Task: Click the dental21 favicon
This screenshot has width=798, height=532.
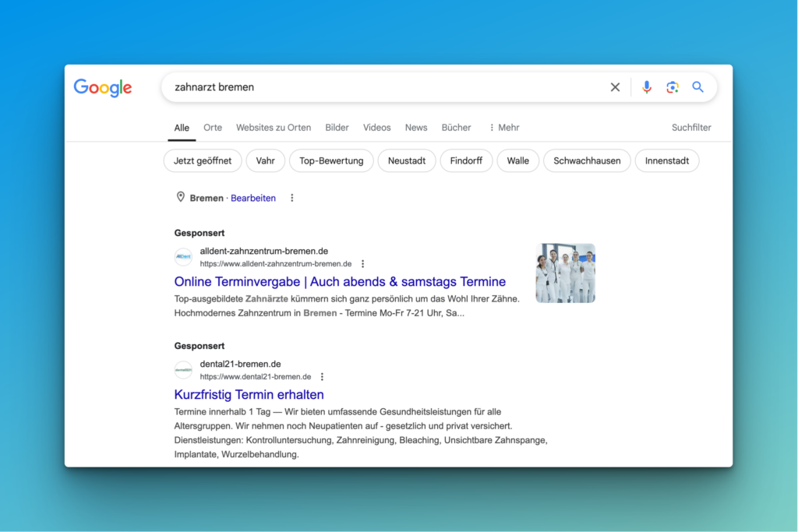Action: 183,370
